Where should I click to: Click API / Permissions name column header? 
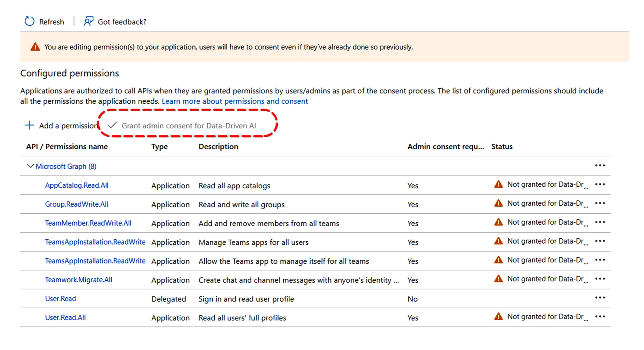click(x=67, y=146)
